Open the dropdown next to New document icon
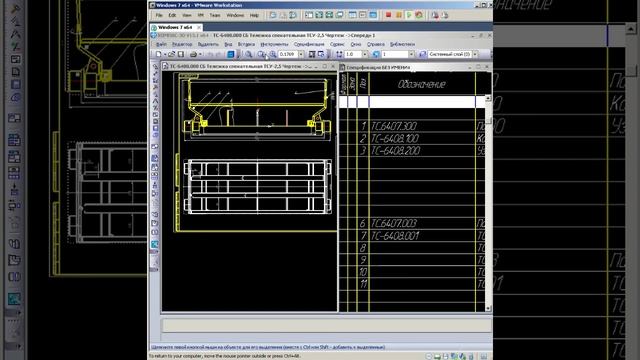The image size is (640, 360). click(x=165, y=54)
